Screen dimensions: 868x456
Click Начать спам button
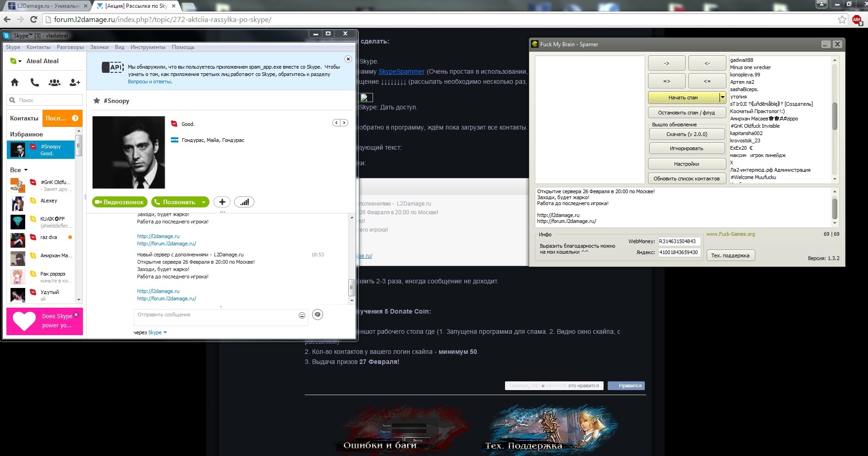click(683, 97)
